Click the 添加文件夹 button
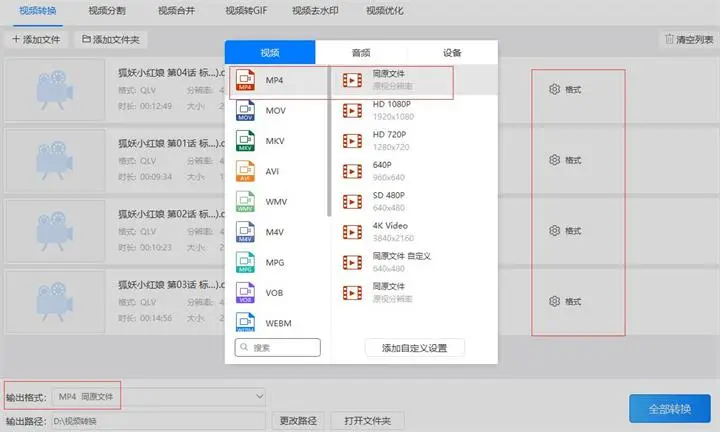Screen dimensions: 720x432 (111, 39)
